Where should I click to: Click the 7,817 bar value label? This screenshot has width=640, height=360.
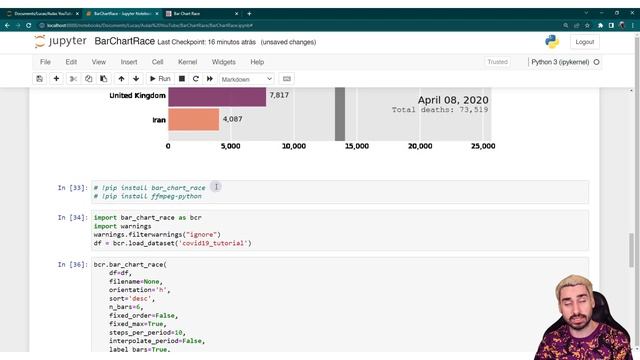point(279,95)
